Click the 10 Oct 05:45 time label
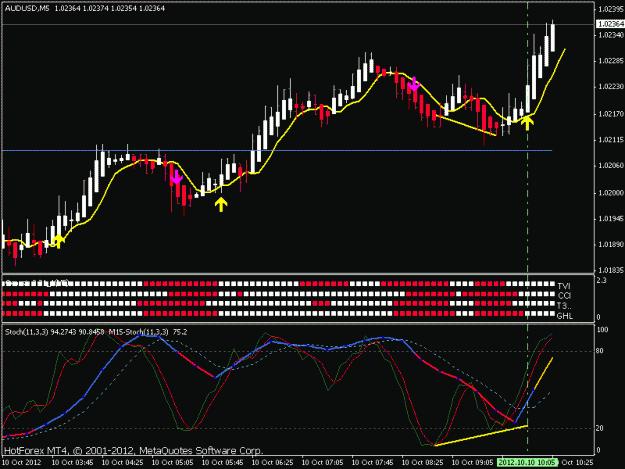The height and width of the screenshot is (469, 625). (222, 463)
